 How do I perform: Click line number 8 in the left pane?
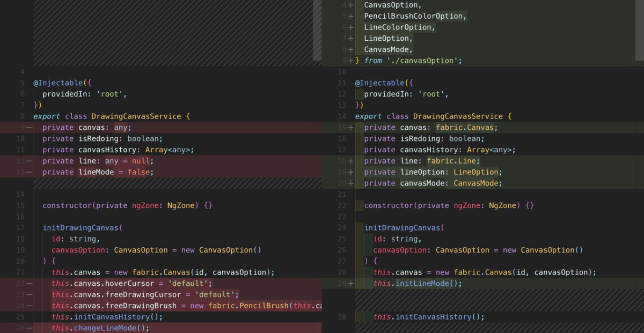pos(23,116)
